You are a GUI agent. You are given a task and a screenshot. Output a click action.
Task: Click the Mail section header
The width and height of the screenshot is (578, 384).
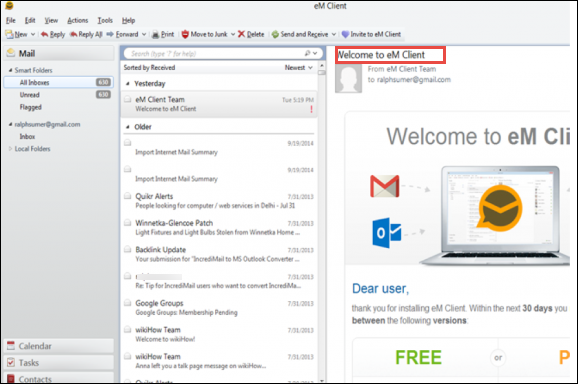pos(59,53)
